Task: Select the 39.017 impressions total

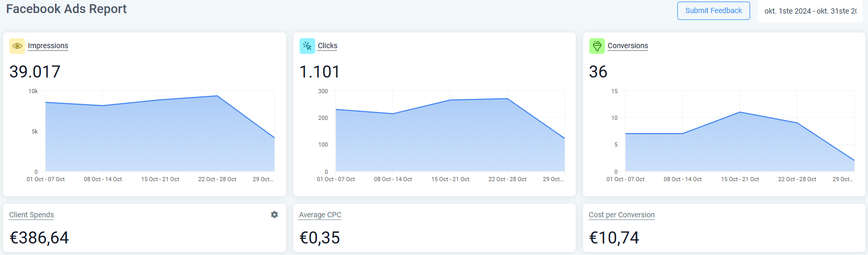Action: click(35, 72)
